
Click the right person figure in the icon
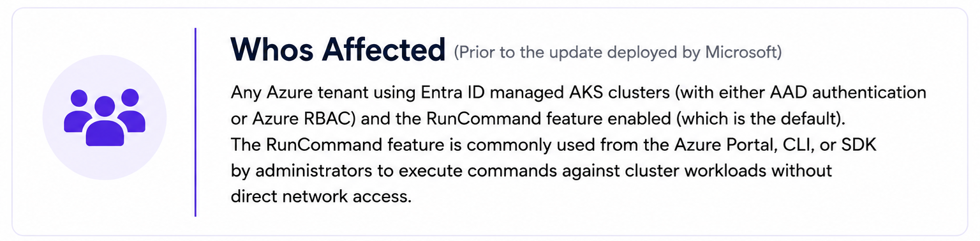[x=131, y=111]
